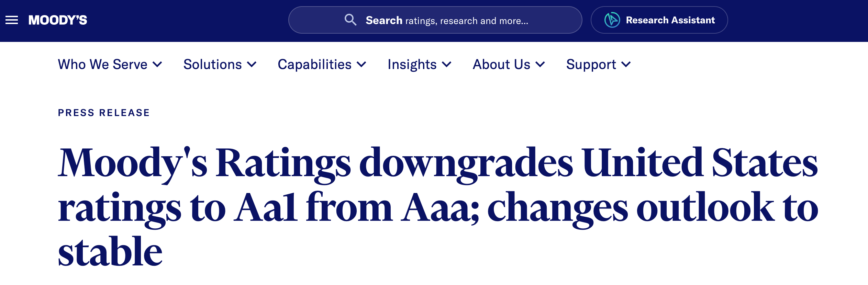Screen dimensions: 868x285
Task: Click the Moody's logo
Action: click(58, 20)
